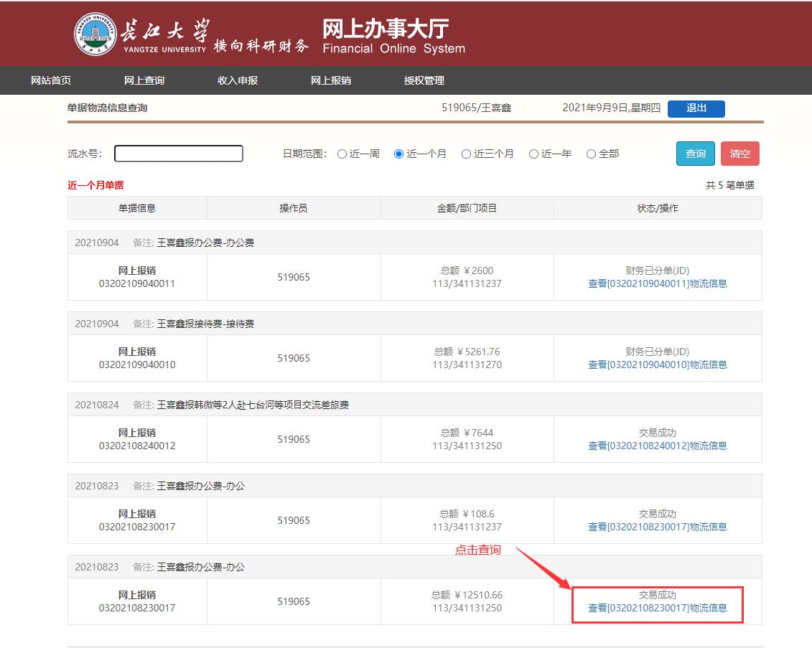Select the 近一个月 radio option

(399, 154)
